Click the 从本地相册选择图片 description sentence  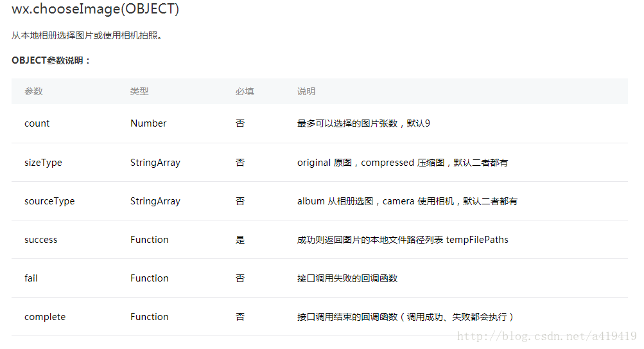point(87,35)
